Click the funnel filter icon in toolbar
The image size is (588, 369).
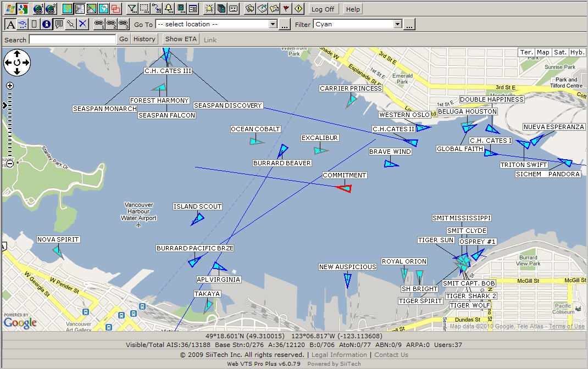[x=132, y=9]
